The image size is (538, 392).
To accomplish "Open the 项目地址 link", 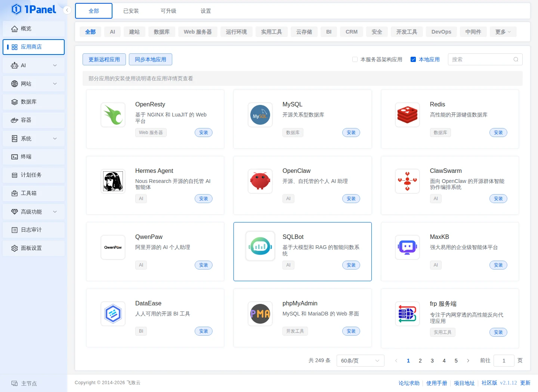I will (464, 383).
